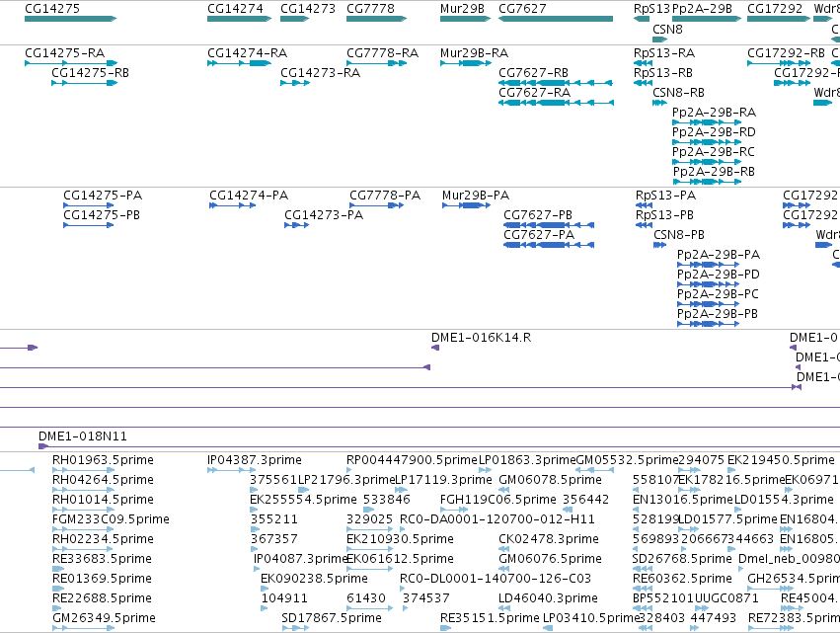The image size is (840, 633).
Task: Click protein CG7778-PA label
Action: [x=385, y=196]
